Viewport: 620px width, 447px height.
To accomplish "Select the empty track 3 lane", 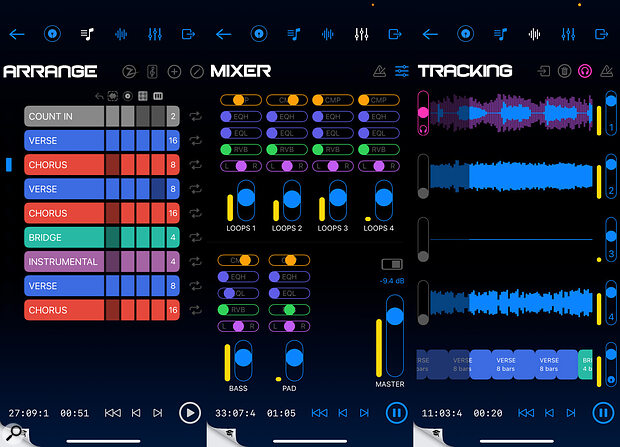I will [x=511, y=239].
